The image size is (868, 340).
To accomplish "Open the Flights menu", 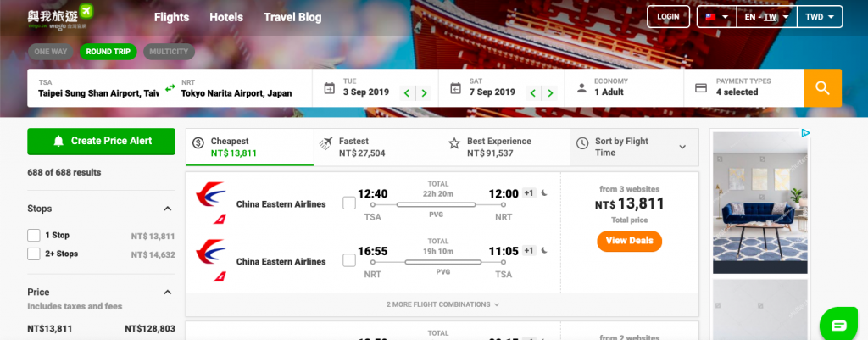I will [171, 17].
